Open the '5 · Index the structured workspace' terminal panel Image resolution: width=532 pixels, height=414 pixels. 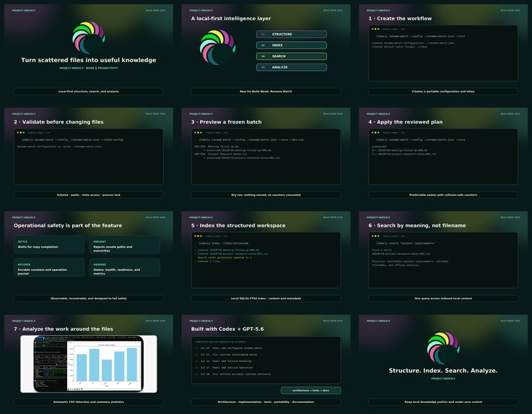266,260
